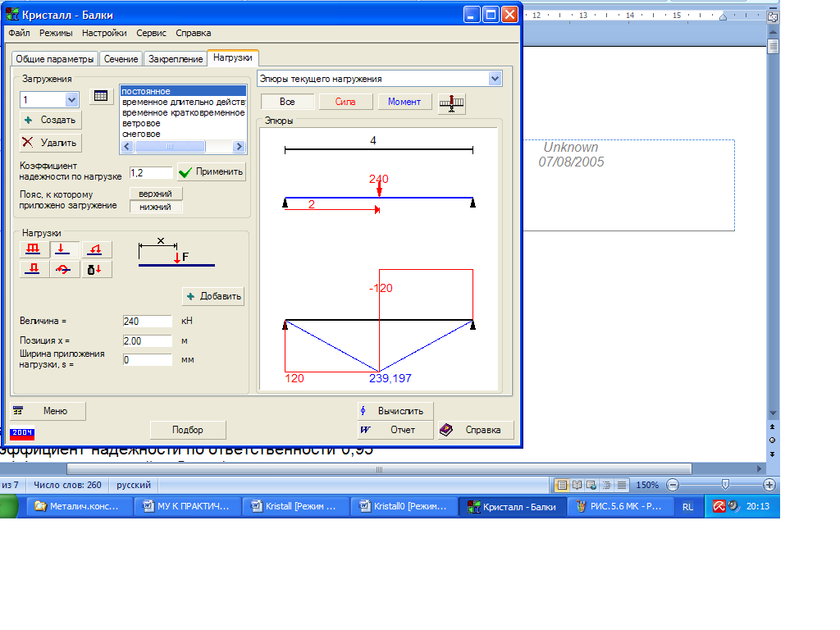The height and width of the screenshot is (630, 840).
Task: Open the loadings table icon
Action: [x=101, y=97]
